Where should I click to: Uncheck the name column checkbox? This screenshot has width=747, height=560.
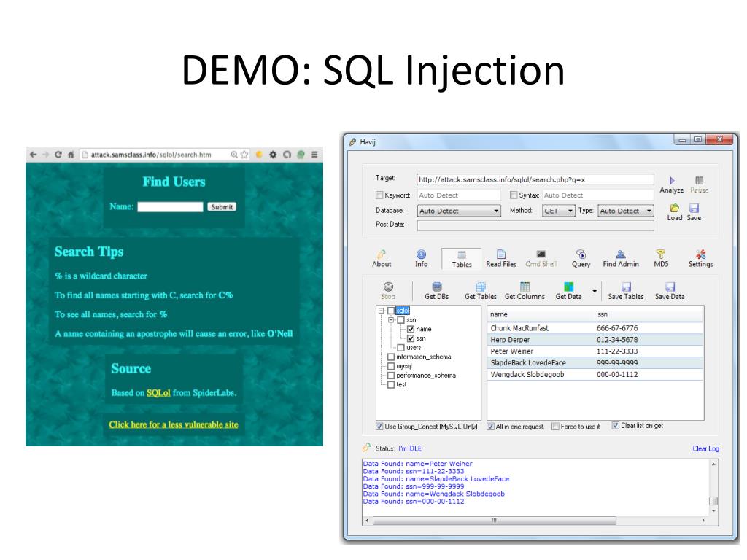411,329
